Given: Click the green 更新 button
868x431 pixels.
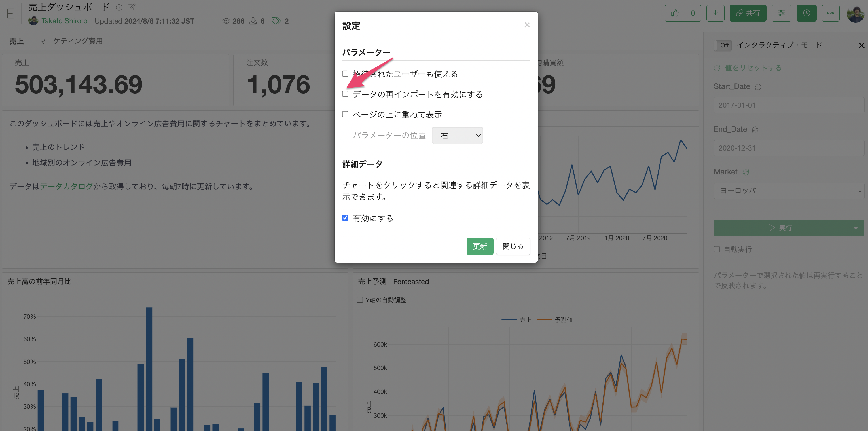Looking at the screenshot, I should pos(480,246).
